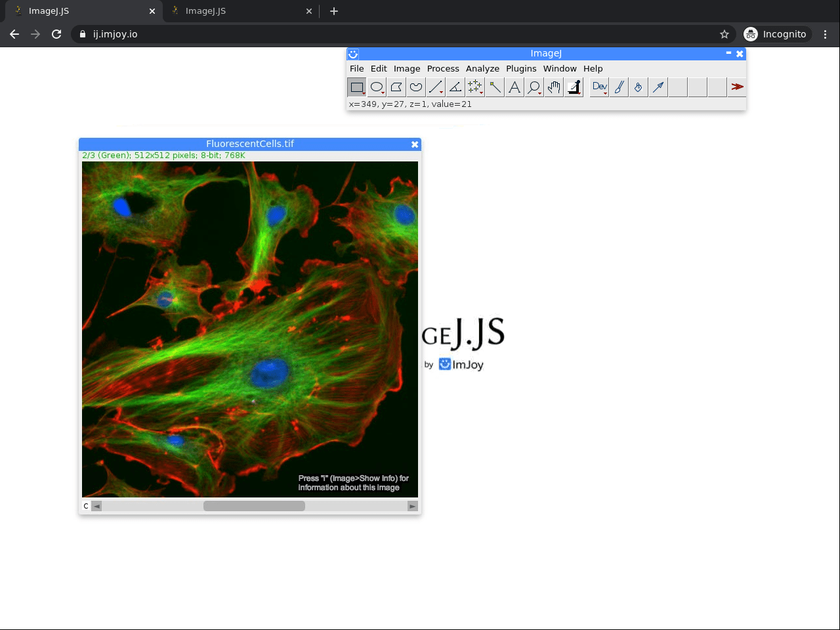
Task: Click the Plugins menu
Action: click(x=521, y=68)
